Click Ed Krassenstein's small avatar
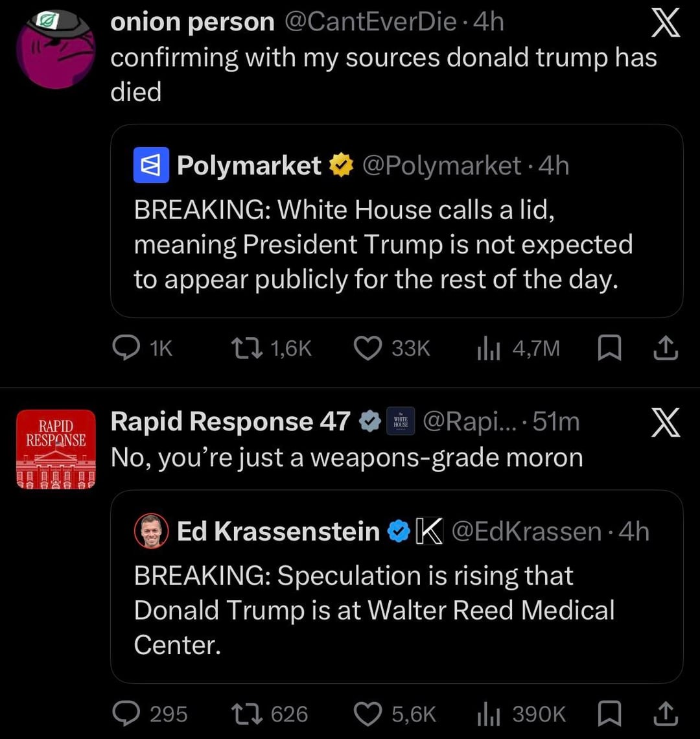 [x=151, y=532]
